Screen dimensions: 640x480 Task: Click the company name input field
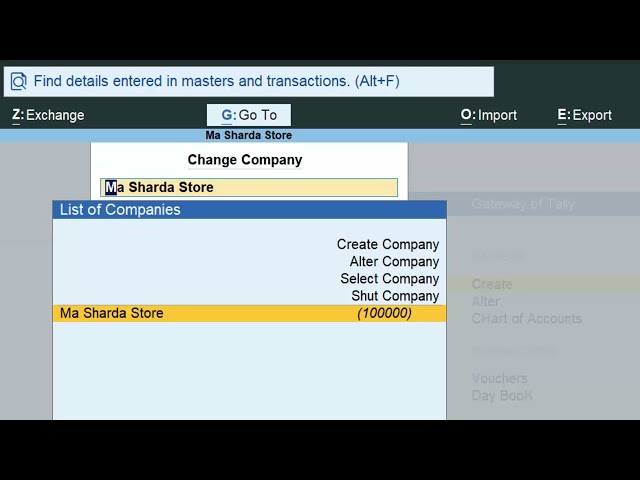point(249,187)
